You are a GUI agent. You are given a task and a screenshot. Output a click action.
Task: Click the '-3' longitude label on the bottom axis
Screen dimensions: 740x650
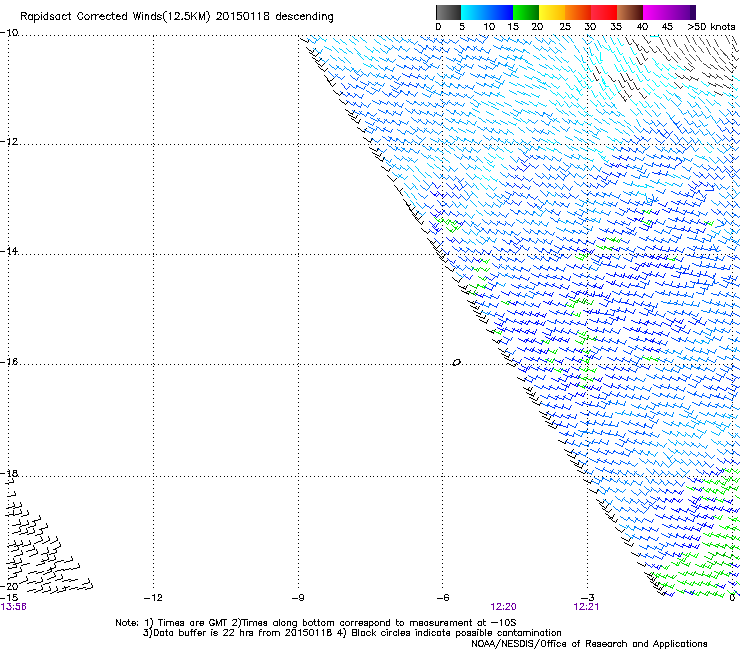click(587, 598)
